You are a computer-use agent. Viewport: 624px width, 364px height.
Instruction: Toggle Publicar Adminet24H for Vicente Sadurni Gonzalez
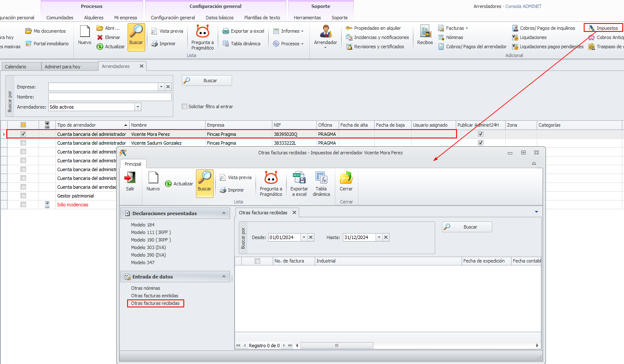(x=481, y=143)
